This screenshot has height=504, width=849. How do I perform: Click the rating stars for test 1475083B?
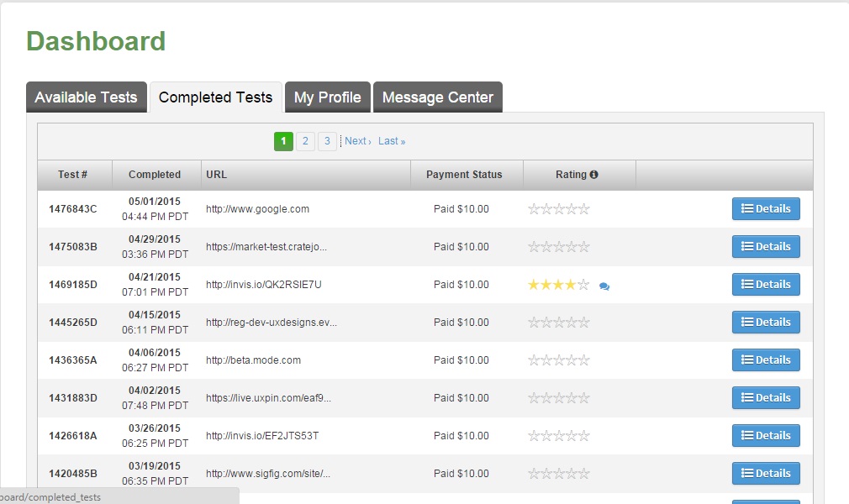tap(558, 247)
